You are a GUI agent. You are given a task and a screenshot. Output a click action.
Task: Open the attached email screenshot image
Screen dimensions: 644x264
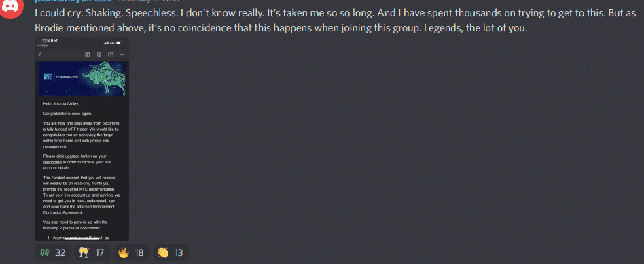pyautogui.click(x=82, y=139)
